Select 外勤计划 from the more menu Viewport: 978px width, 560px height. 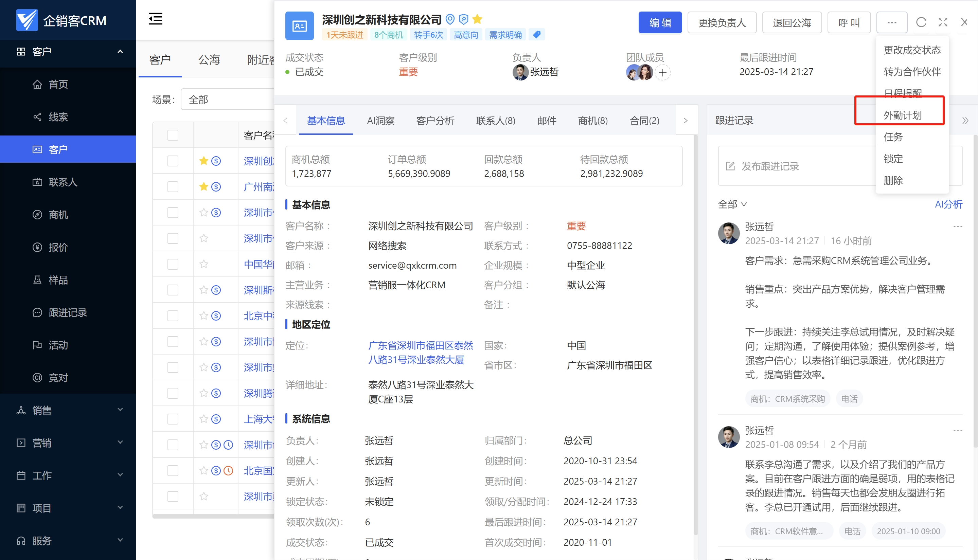(x=902, y=115)
